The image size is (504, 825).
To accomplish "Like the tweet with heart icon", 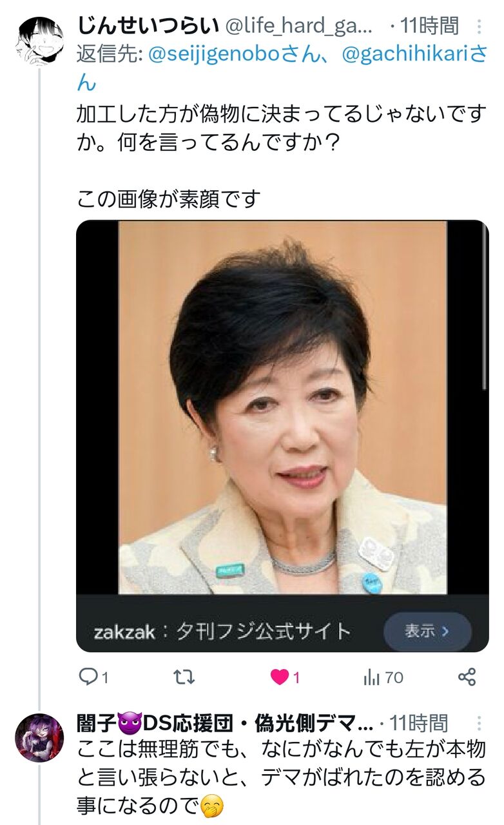I will (x=280, y=677).
